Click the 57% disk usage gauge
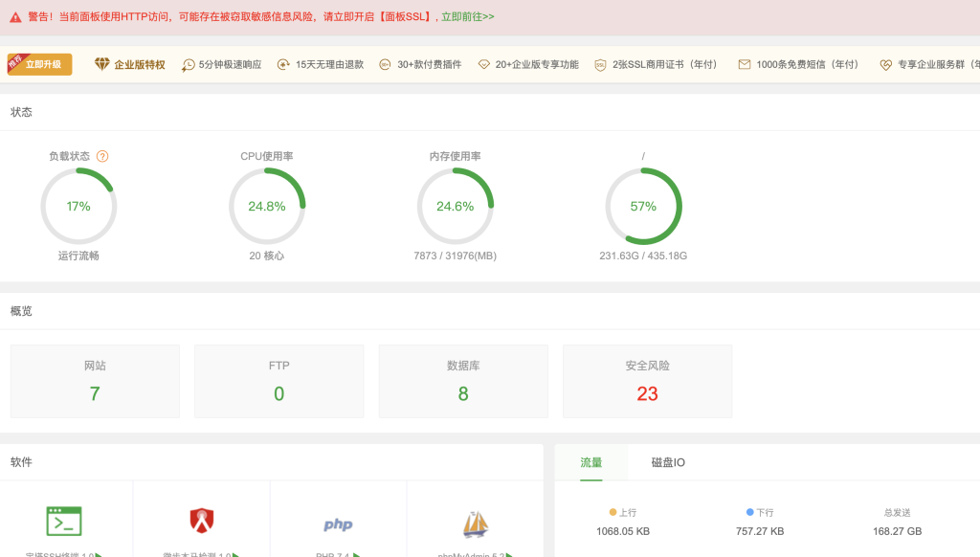The image size is (980, 557). (643, 207)
